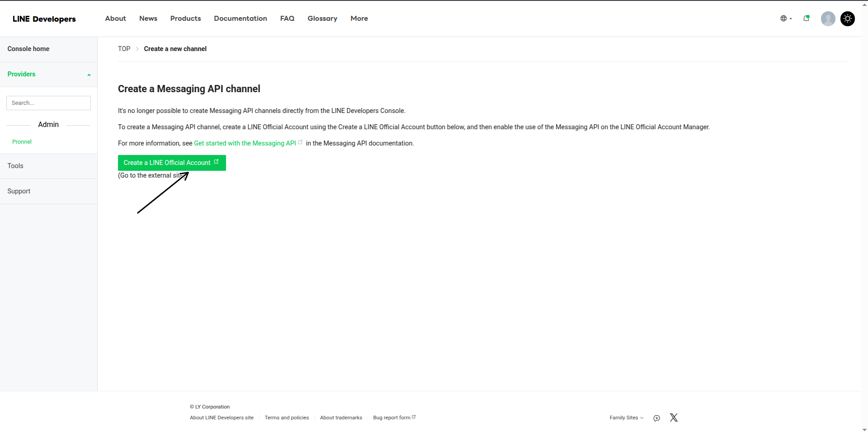Screen dimensions: 868x432
Task: Expand the Family Sites dropdown
Action: pyautogui.click(x=626, y=418)
